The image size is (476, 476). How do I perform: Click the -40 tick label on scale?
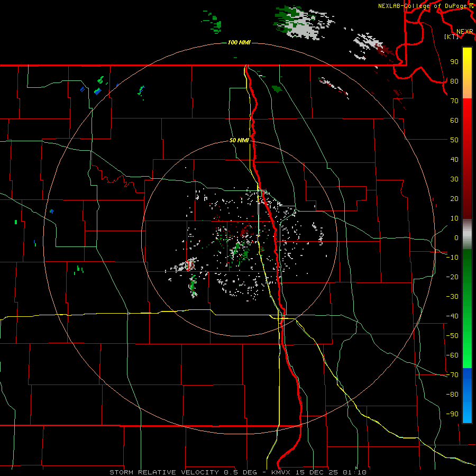452,316
